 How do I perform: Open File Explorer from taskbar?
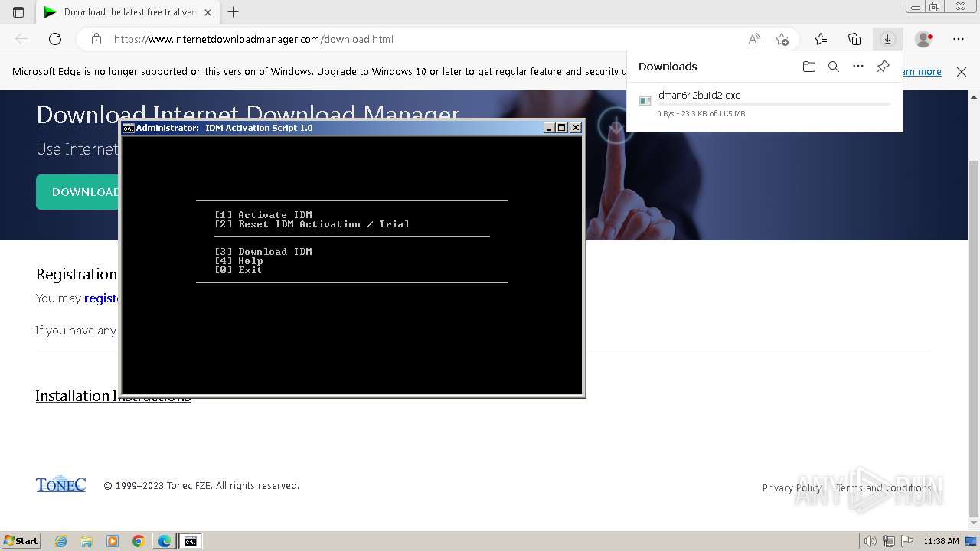point(87,541)
